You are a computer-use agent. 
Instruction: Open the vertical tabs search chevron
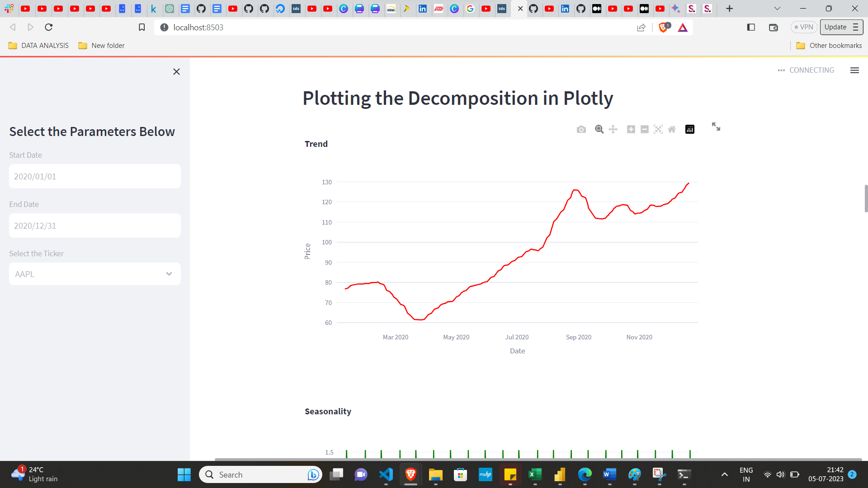point(777,9)
